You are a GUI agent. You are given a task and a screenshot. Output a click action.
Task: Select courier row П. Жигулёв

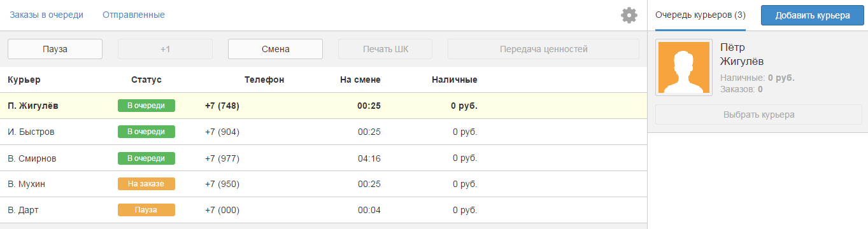(x=324, y=106)
